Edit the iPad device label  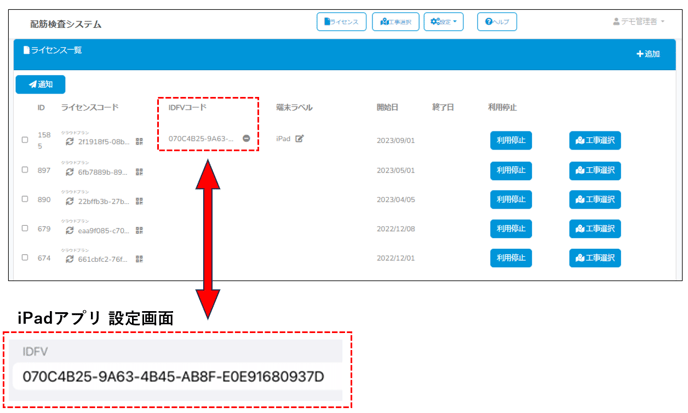coord(299,139)
